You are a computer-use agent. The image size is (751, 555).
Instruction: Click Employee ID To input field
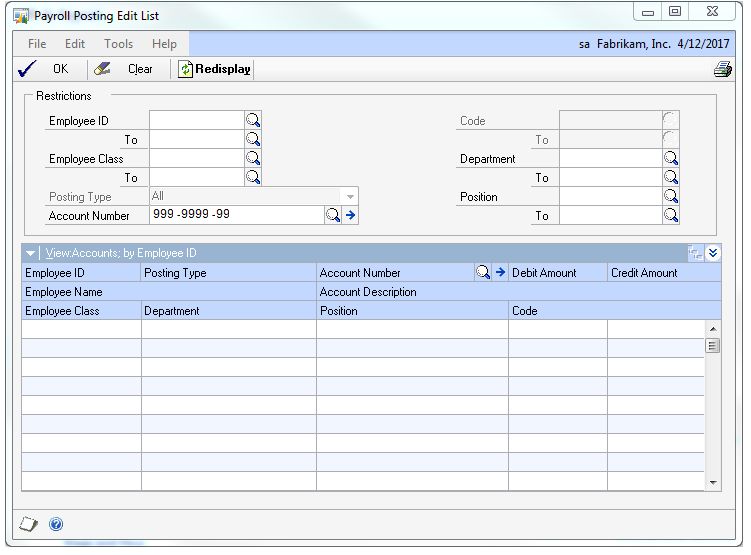[x=197, y=139]
